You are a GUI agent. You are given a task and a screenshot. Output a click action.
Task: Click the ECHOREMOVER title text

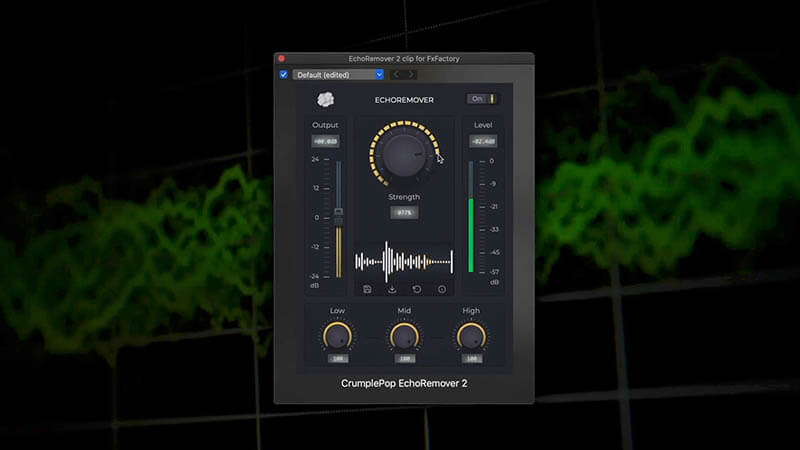pos(404,100)
